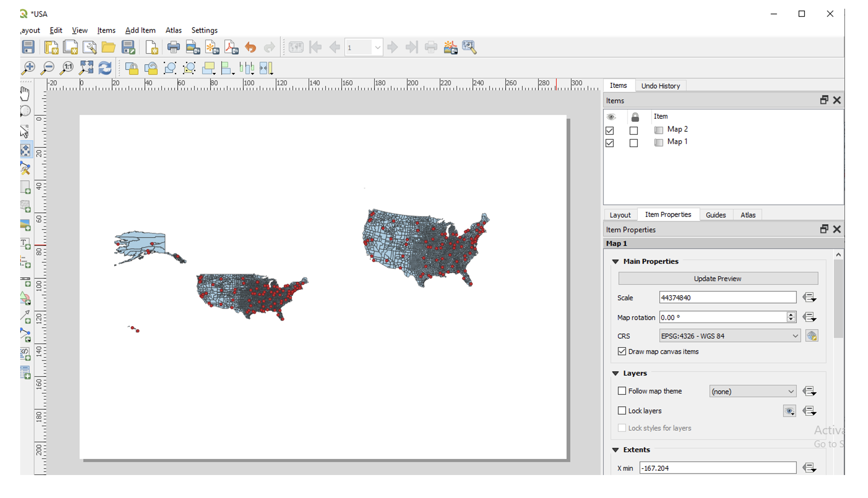Click the Unlock All Items icon
This screenshot has height=498, width=868.
tap(151, 68)
